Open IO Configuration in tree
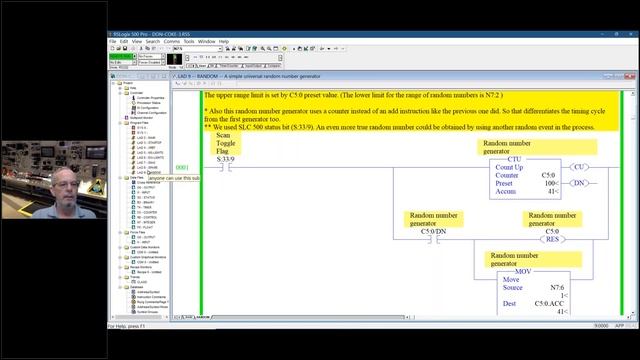Screen dimensions: 640x360 147,108
